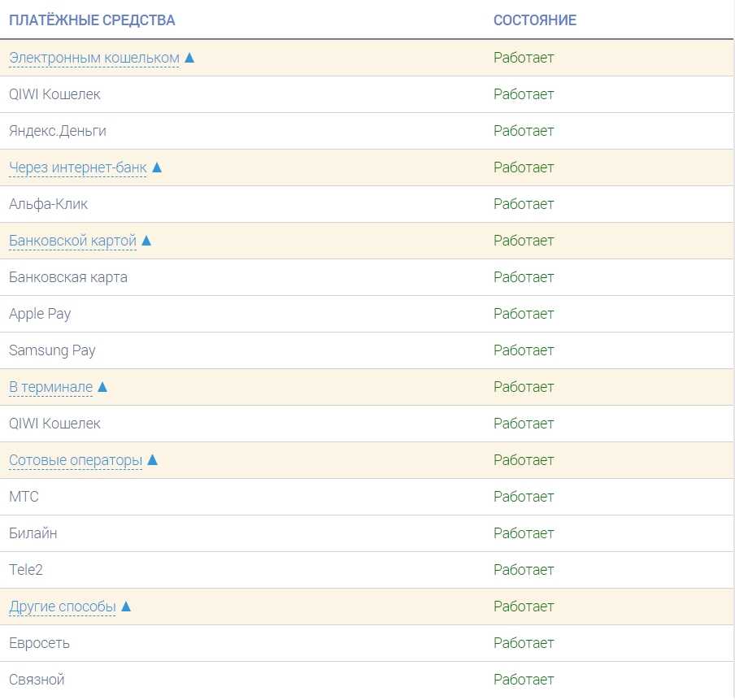Toggle the В терминале section link
The width and height of the screenshot is (735, 700).
coord(50,387)
